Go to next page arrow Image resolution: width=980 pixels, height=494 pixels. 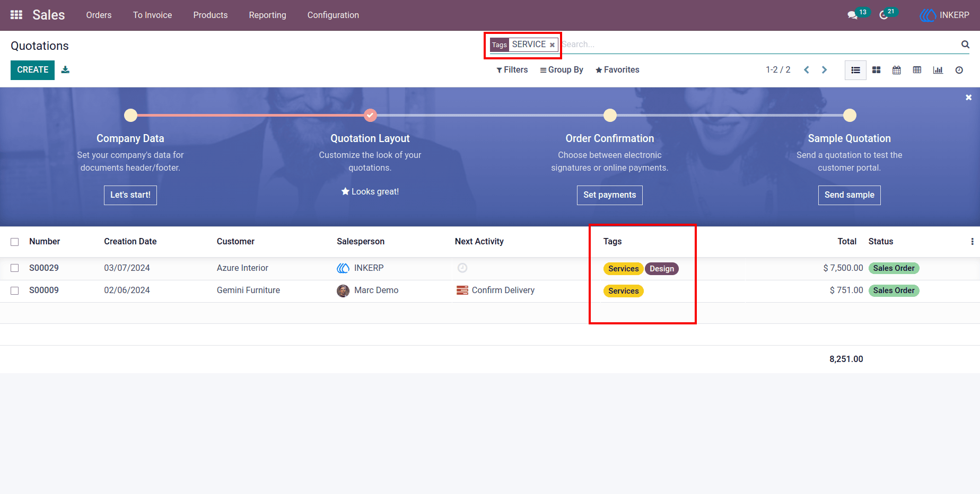(824, 70)
